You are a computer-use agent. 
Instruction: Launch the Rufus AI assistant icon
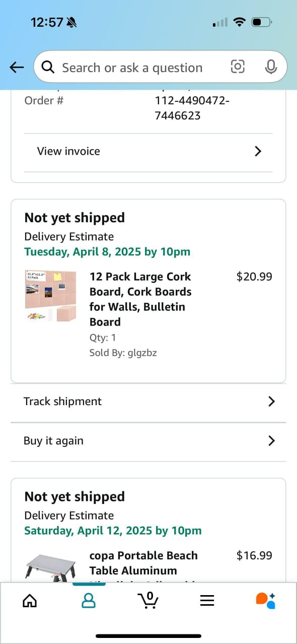(x=266, y=600)
